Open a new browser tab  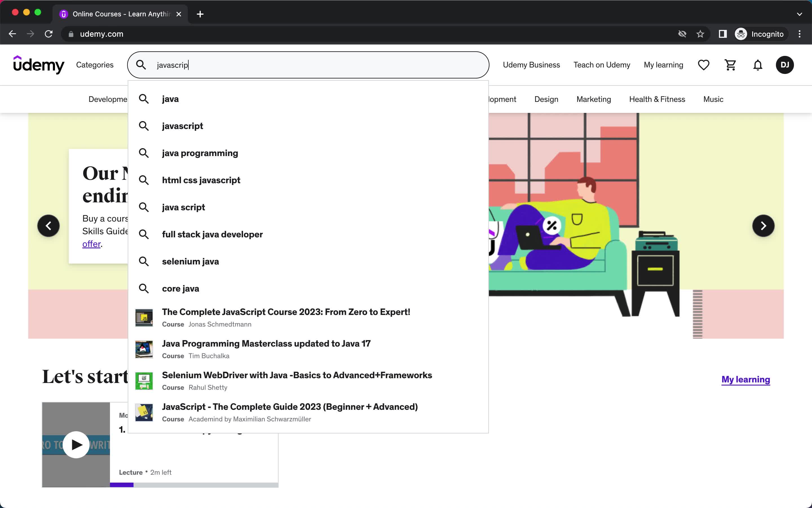(x=200, y=14)
